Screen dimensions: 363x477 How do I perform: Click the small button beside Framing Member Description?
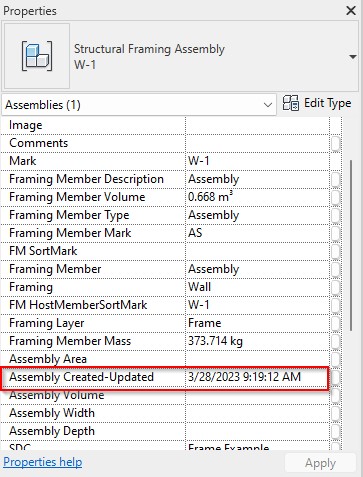click(336, 180)
